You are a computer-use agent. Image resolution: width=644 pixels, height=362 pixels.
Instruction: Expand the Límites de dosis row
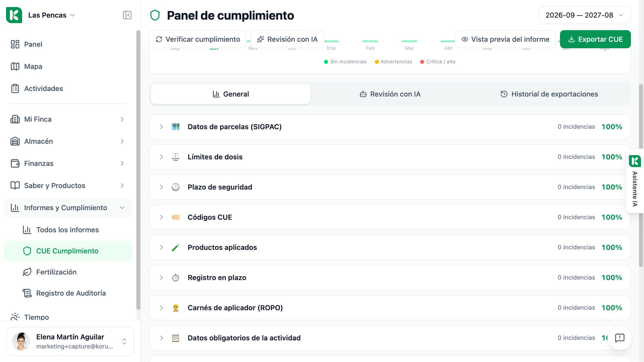tap(161, 157)
